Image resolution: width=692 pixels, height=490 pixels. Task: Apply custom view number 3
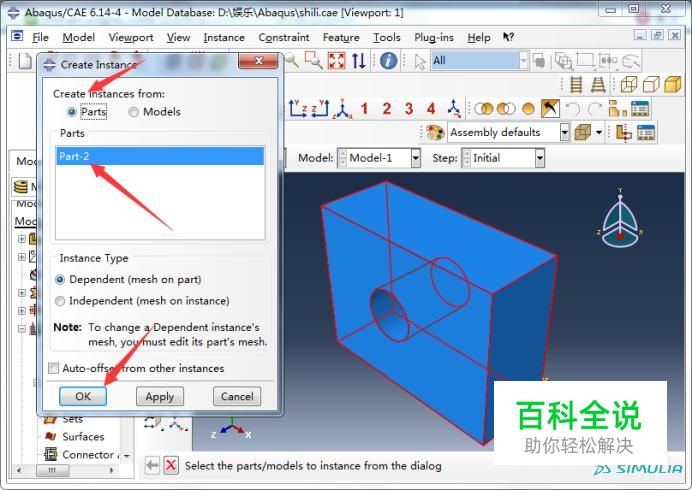409,109
